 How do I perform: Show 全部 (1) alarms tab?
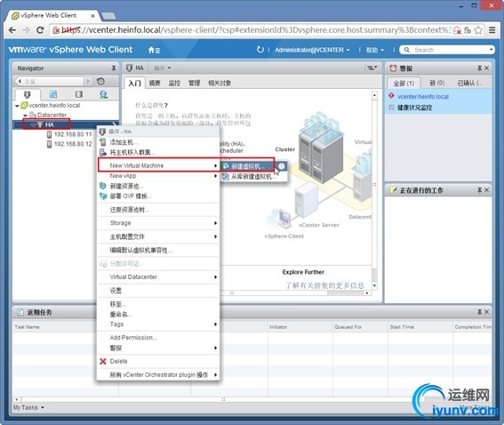404,84
